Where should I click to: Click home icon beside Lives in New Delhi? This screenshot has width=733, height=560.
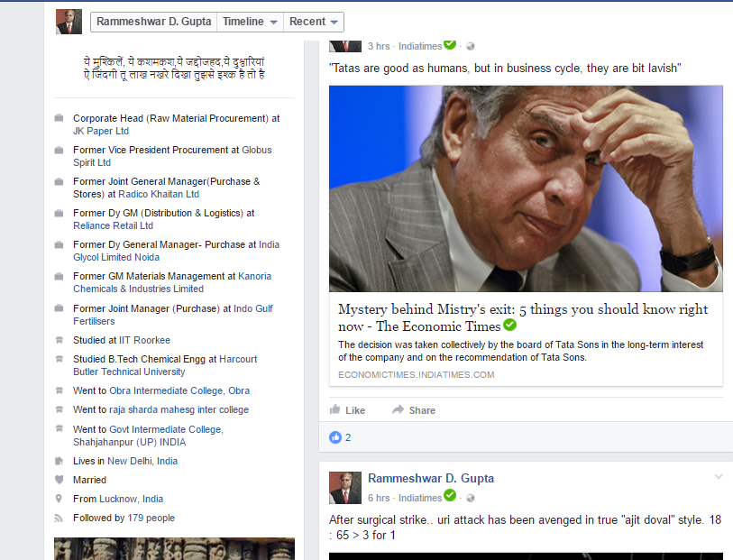[x=59, y=461]
